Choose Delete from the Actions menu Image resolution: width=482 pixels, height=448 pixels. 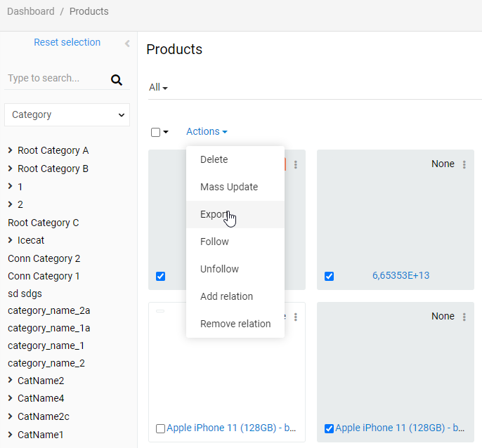coord(235,159)
